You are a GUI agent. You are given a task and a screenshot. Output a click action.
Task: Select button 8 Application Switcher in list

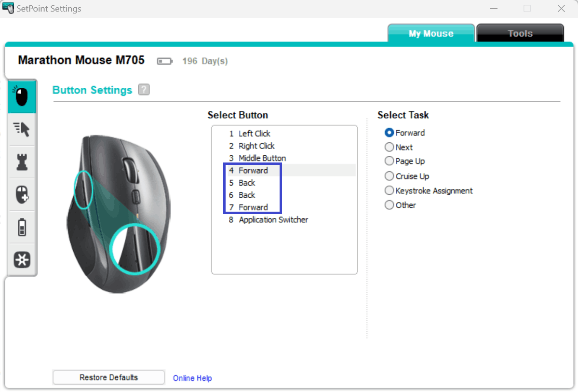click(284, 219)
